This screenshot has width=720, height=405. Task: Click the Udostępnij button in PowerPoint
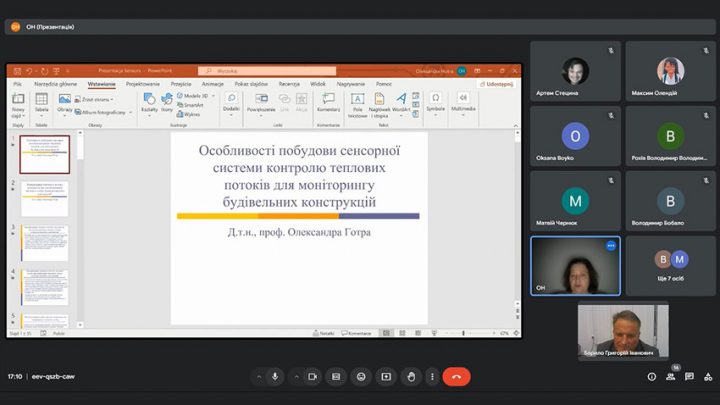[x=498, y=84]
